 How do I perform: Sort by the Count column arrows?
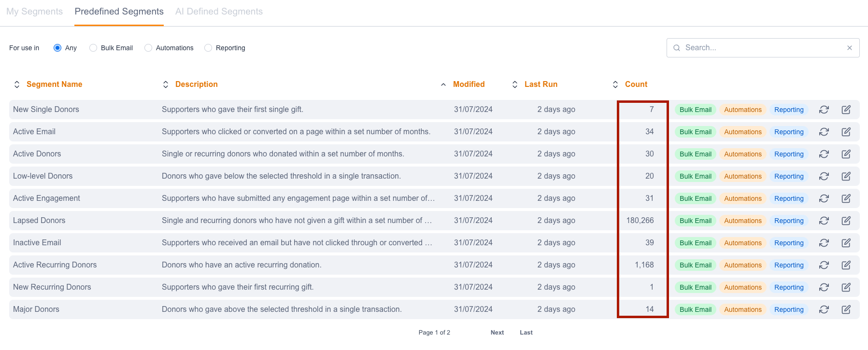coord(615,84)
